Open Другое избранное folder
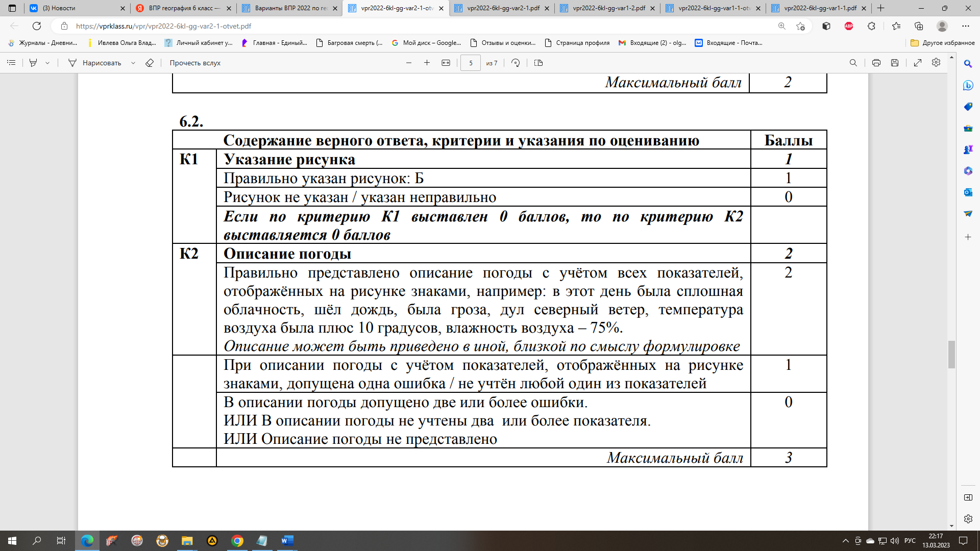980x551 pixels. (x=943, y=43)
